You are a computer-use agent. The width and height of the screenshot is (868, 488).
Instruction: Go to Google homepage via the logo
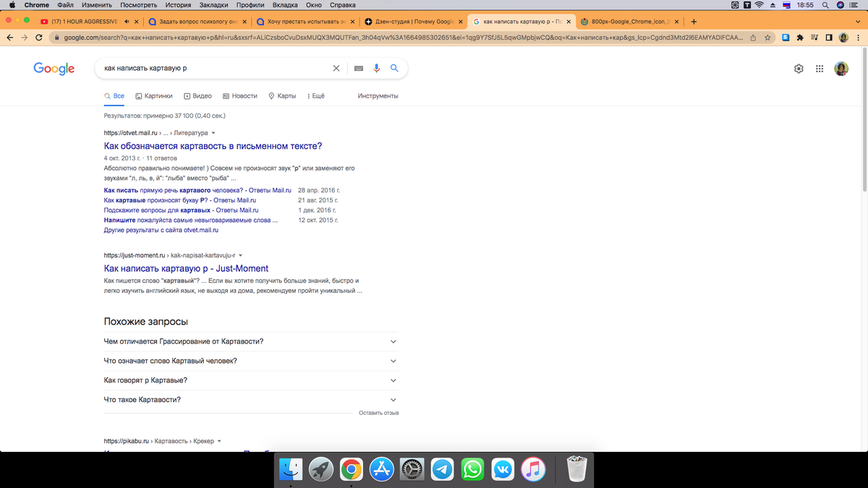click(54, 69)
